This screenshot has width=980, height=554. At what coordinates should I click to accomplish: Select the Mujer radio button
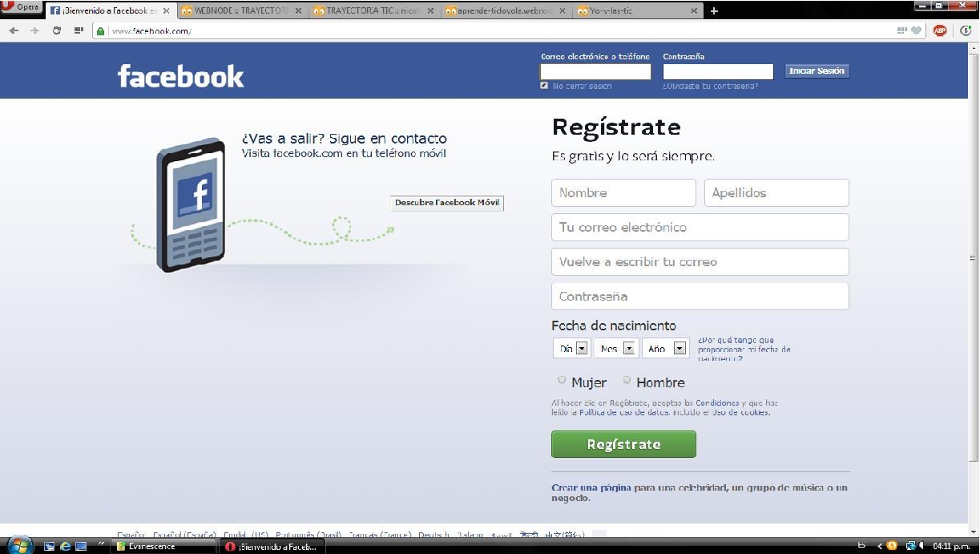tap(562, 380)
